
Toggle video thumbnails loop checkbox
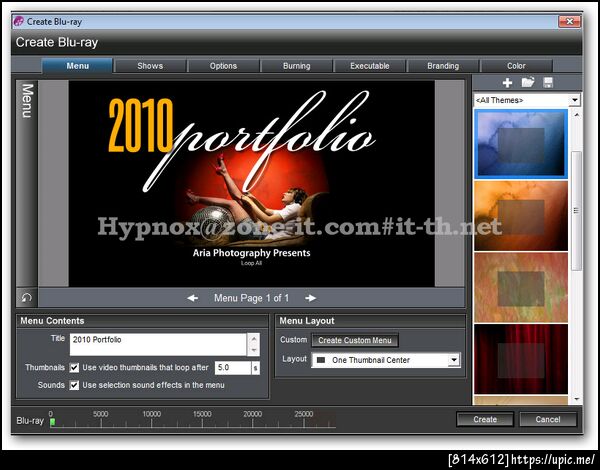[x=74, y=368]
